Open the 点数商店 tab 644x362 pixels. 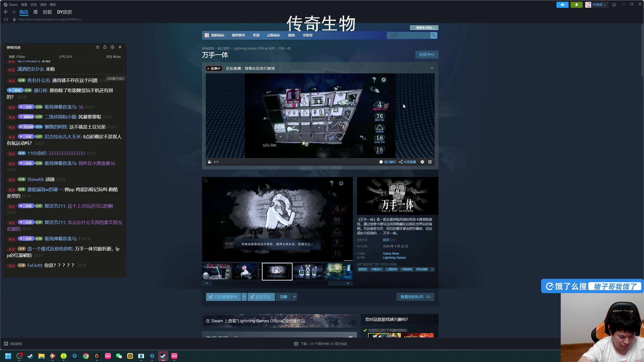pos(273,35)
